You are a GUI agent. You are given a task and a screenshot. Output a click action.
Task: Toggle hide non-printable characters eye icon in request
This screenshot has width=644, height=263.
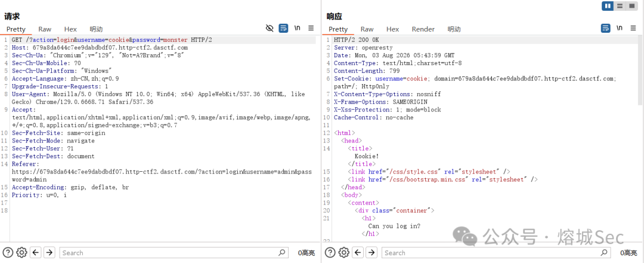point(270,29)
